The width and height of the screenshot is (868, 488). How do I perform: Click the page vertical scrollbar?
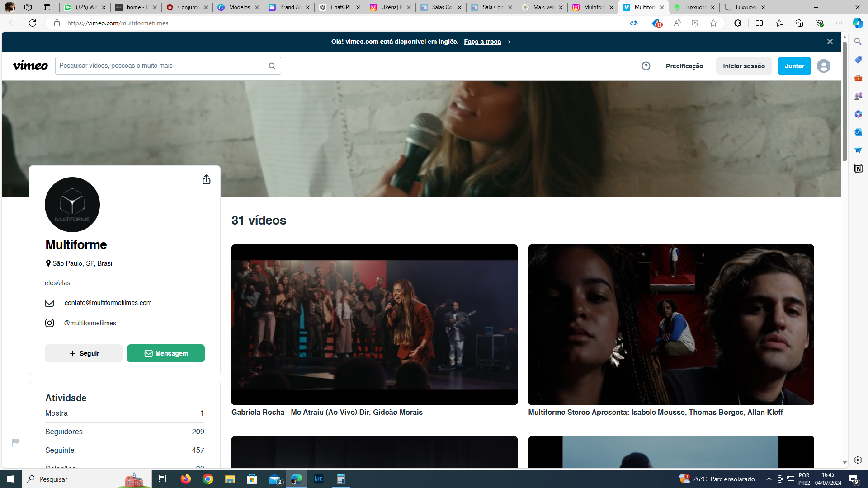tap(844, 102)
